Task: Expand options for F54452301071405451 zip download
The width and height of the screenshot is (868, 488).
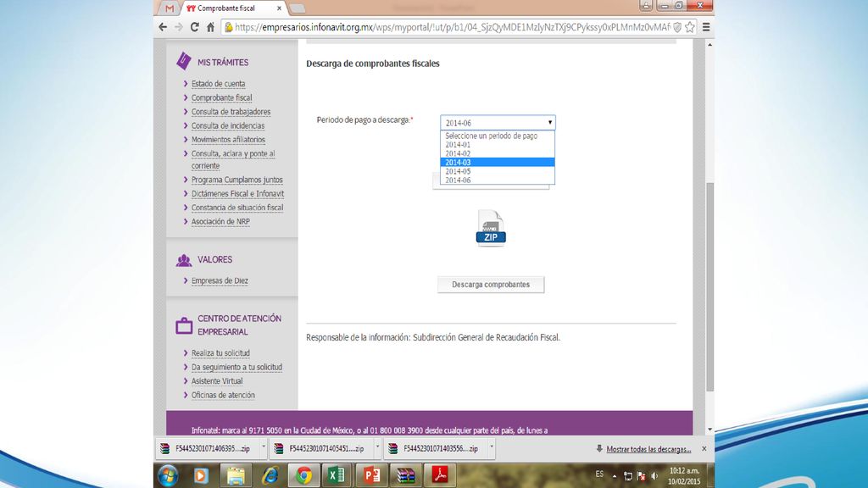Action: click(x=377, y=448)
